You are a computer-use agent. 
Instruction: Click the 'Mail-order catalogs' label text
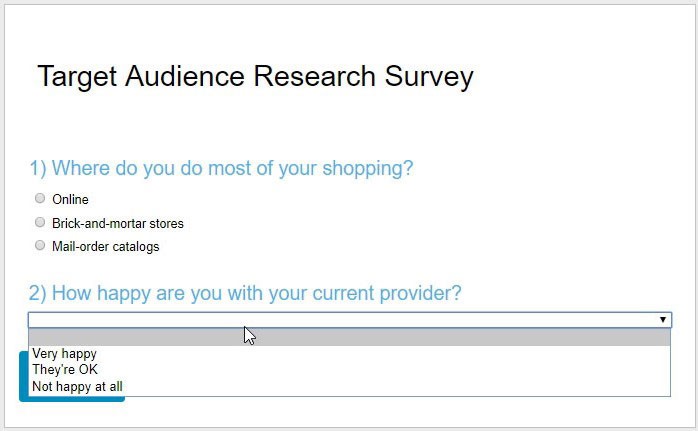105,247
